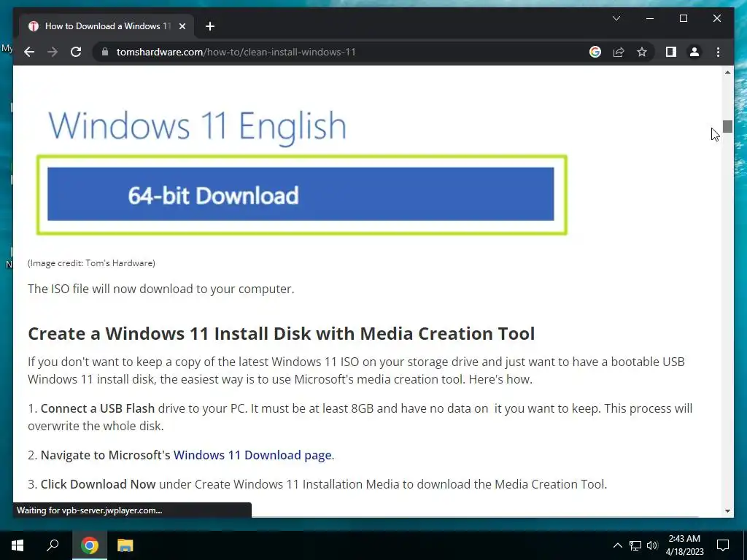The height and width of the screenshot is (560, 747).
Task: Open the network status tray icon
Action: [x=635, y=545]
